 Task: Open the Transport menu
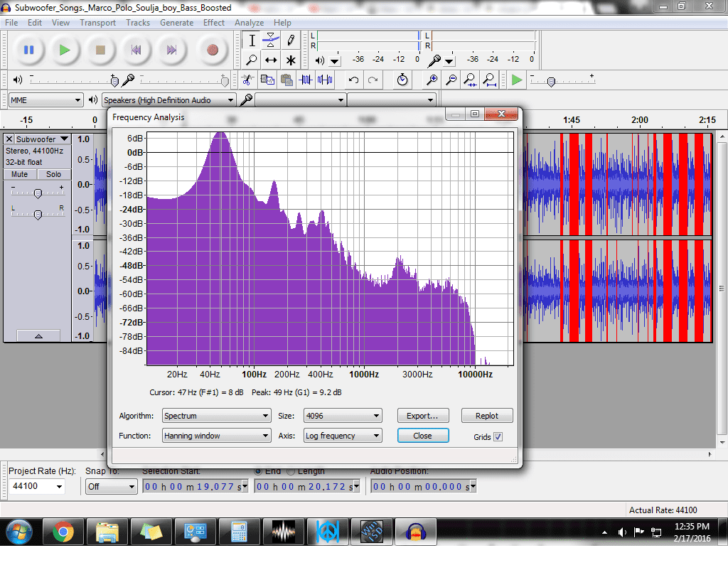pyautogui.click(x=97, y=23)
